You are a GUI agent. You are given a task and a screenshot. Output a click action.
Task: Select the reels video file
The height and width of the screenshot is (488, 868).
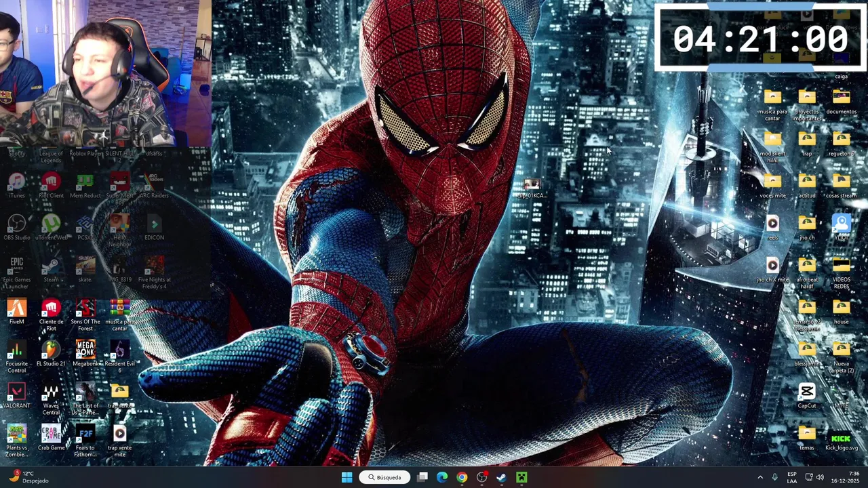(772, 228)
